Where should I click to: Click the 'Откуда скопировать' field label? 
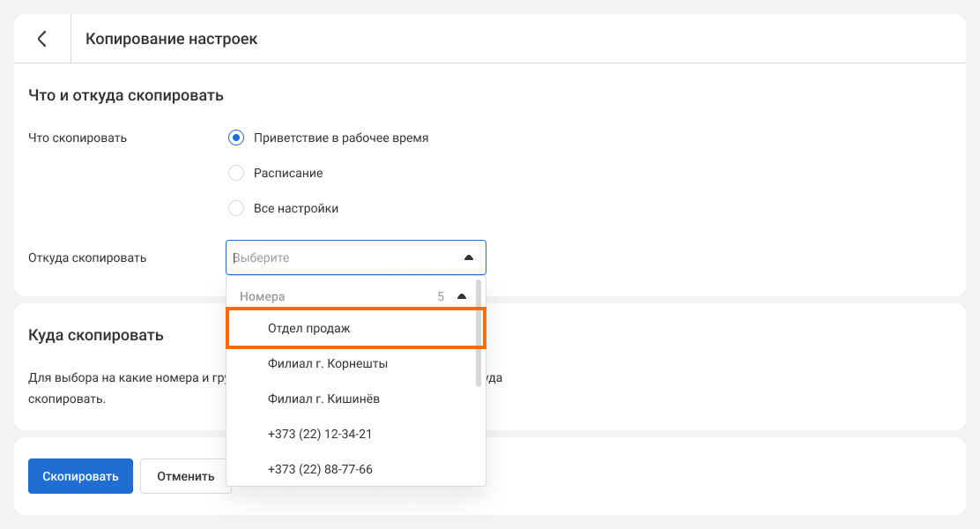pyautogui.click(x=87, y=257)
